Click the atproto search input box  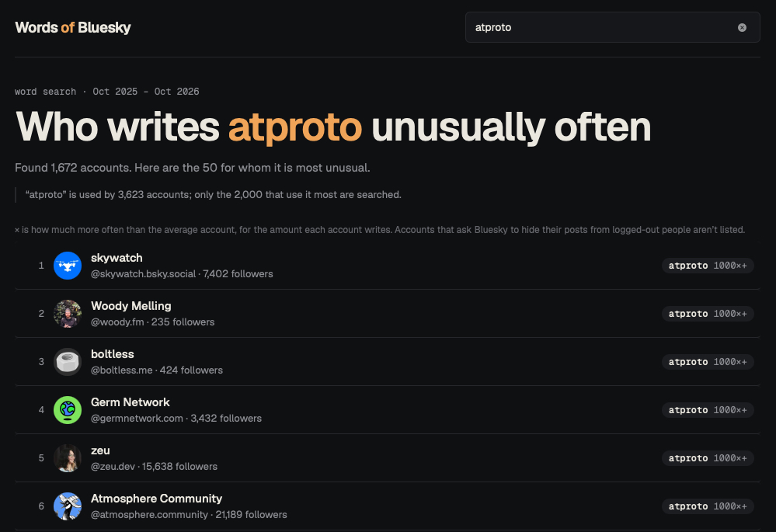(x=612, y=27)
